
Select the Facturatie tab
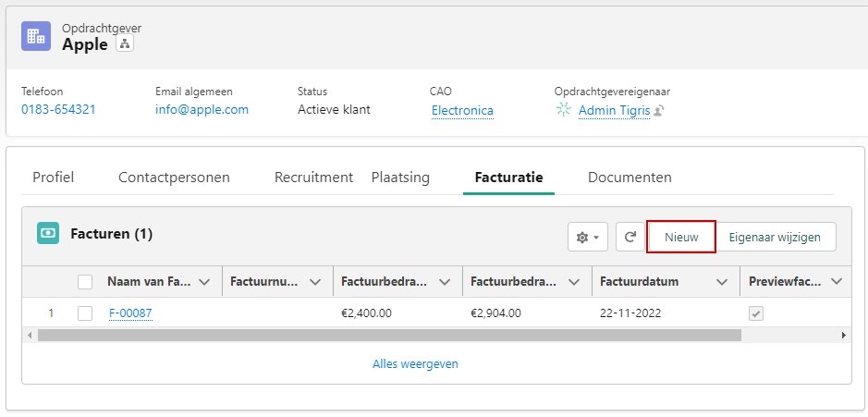[x=508, y=178]
